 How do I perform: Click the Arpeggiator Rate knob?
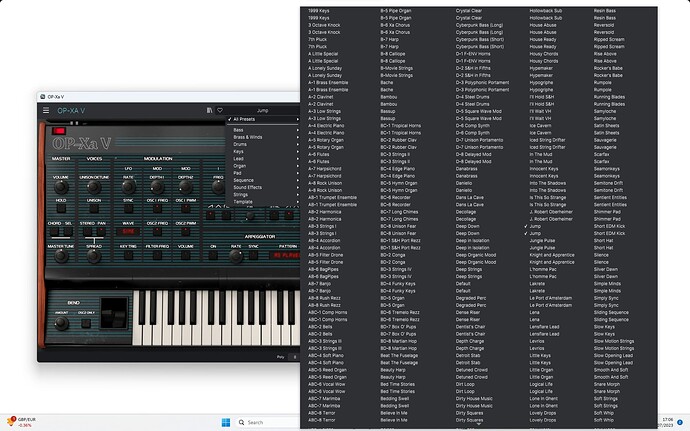[x=236, y=256]
